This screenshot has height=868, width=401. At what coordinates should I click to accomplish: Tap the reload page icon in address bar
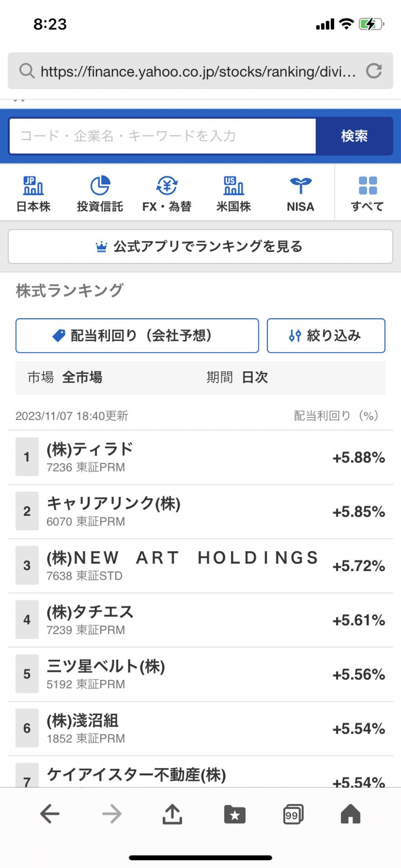[x=374, y=71]
